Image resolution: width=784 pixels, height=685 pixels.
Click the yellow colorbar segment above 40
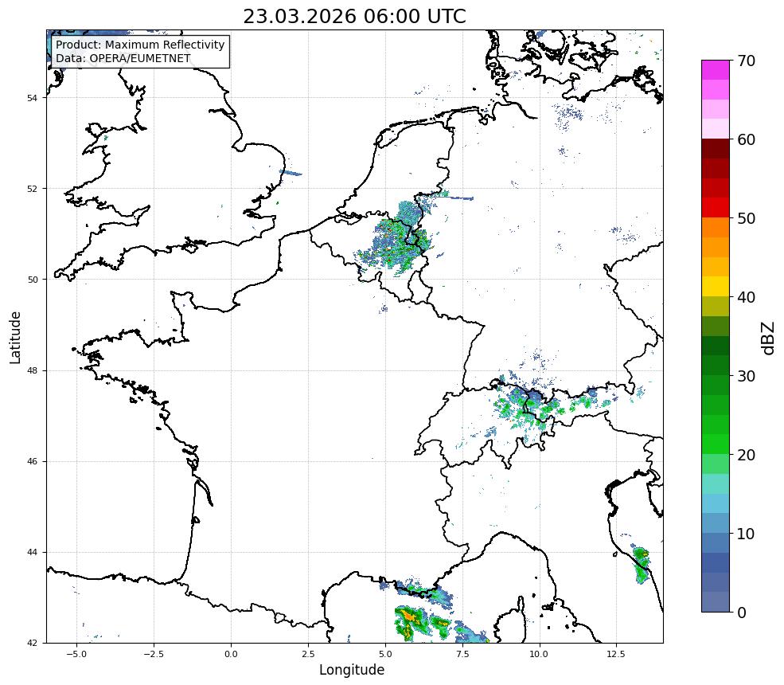[x=716, y=286]
